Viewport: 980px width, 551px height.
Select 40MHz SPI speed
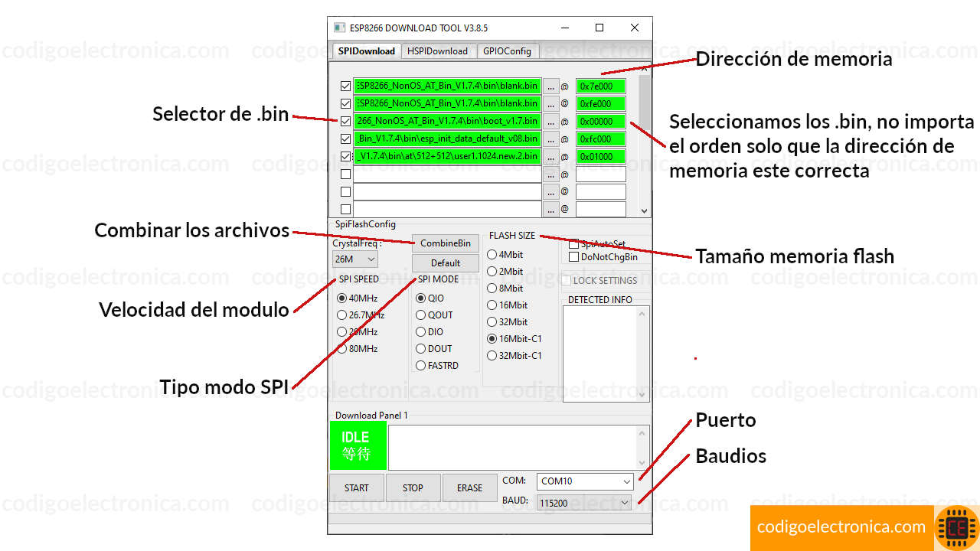(341, 298)
